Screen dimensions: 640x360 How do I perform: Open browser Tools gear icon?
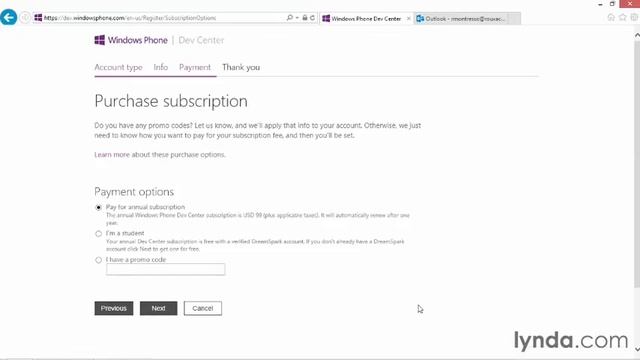pos(634,17)
